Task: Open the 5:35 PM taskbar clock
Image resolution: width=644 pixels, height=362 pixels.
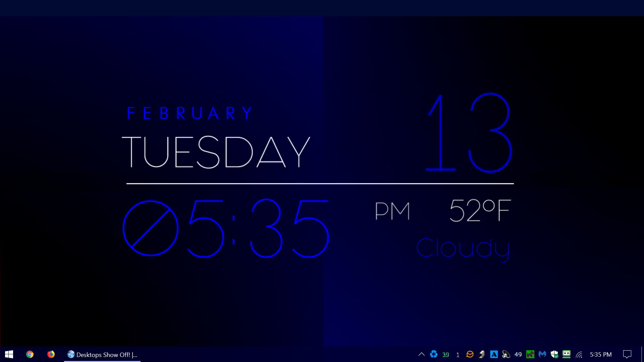Action: pos(601,354)
